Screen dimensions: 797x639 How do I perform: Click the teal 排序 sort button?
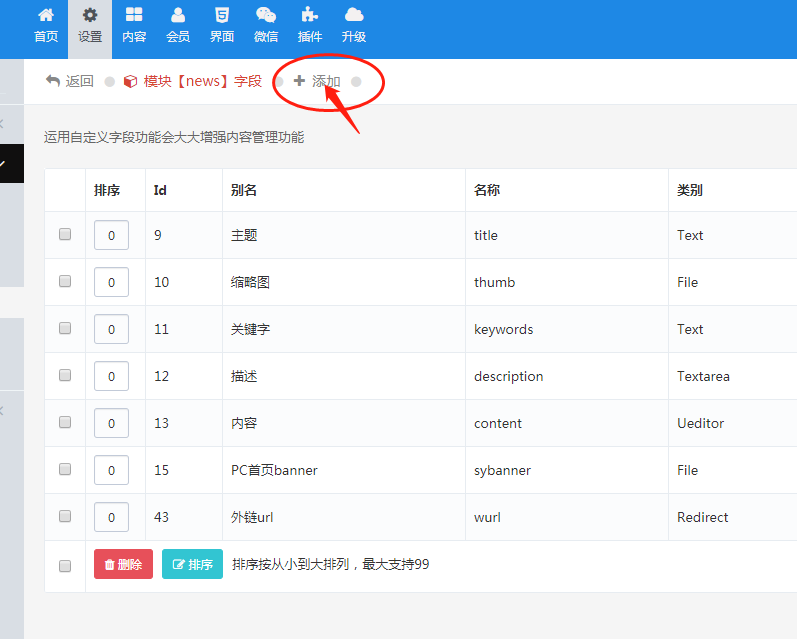pos(192,564)
